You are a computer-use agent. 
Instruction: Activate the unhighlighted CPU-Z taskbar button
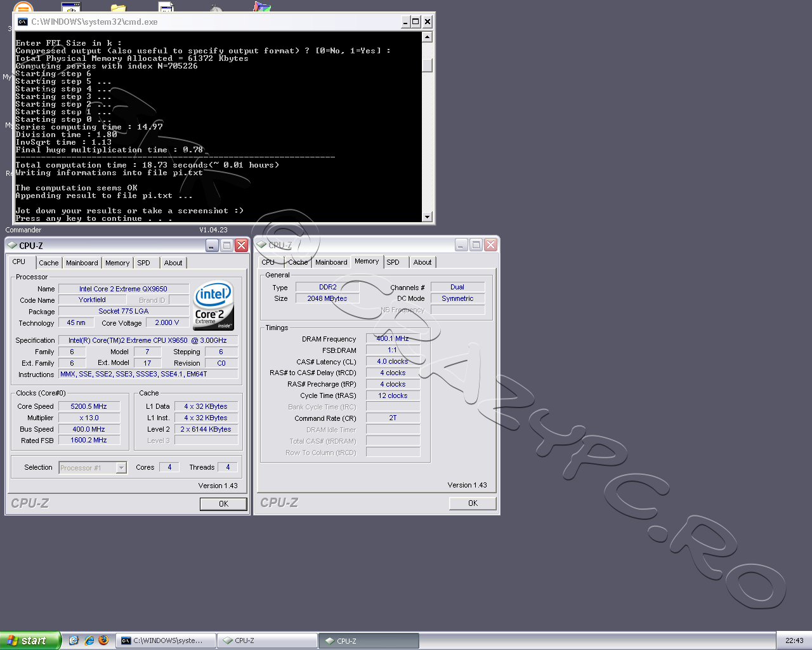(267, 640)
